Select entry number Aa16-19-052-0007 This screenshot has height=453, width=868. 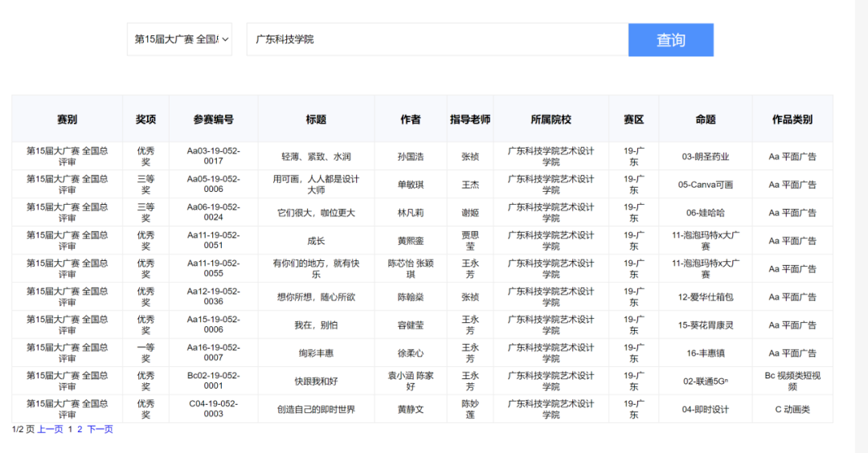click(x=213, y=353)
